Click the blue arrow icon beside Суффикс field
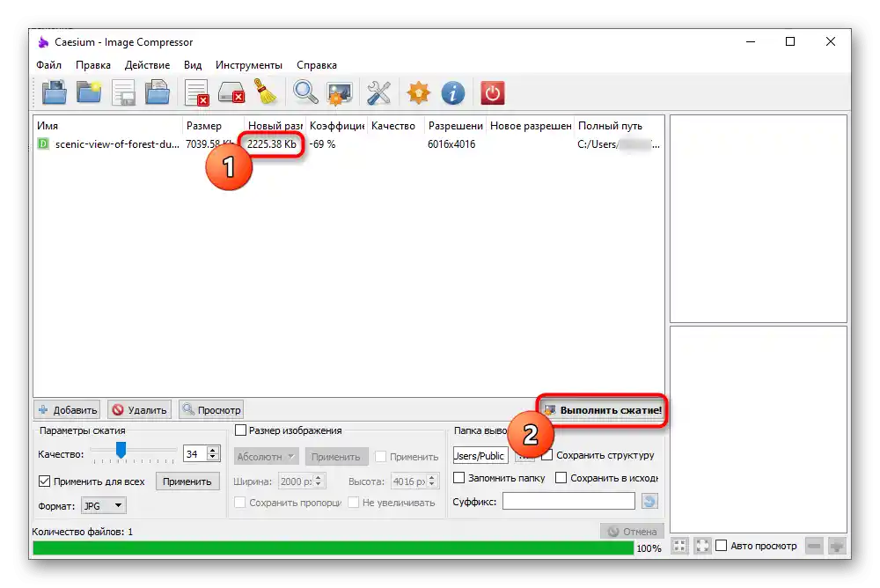This screenshot has width=880, height=588. (649, 501)
